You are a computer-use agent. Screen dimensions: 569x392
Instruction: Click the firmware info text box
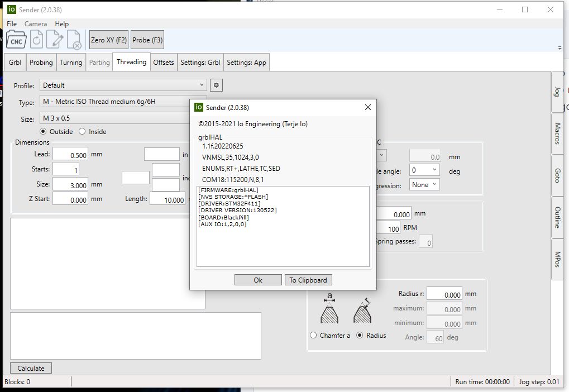tap(283, 227)
